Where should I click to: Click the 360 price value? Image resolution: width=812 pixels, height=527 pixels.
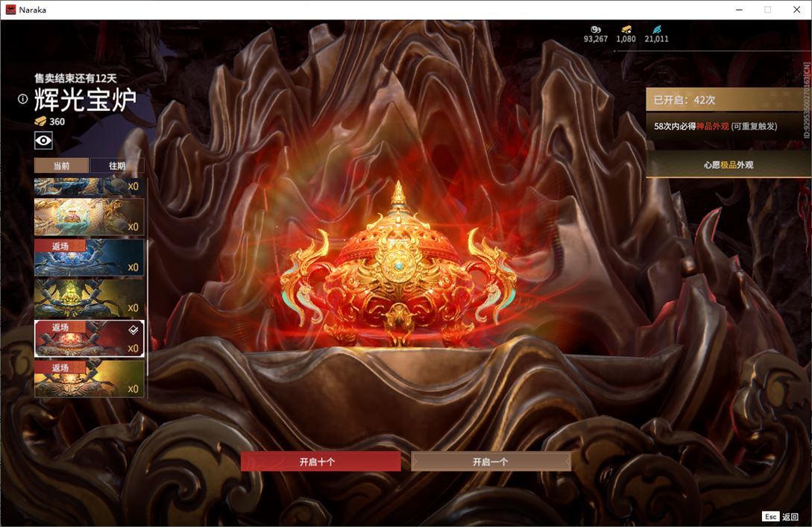[57, 122]
